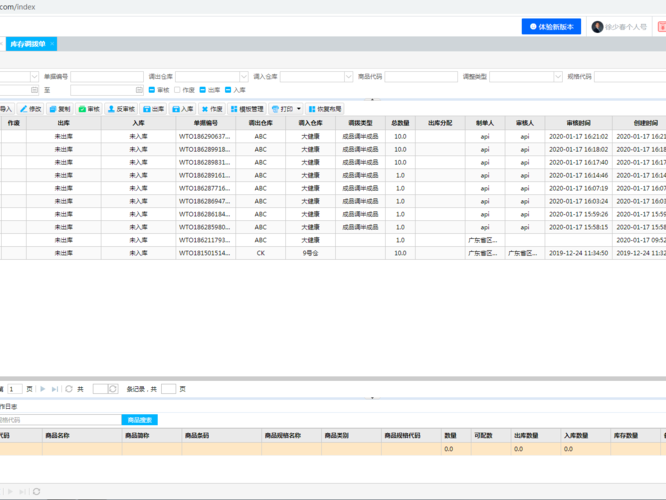The width and height of the screenshot is (666, 500).
Task: Open the 打印 dropdown arrow
Action: click(299, 109)
